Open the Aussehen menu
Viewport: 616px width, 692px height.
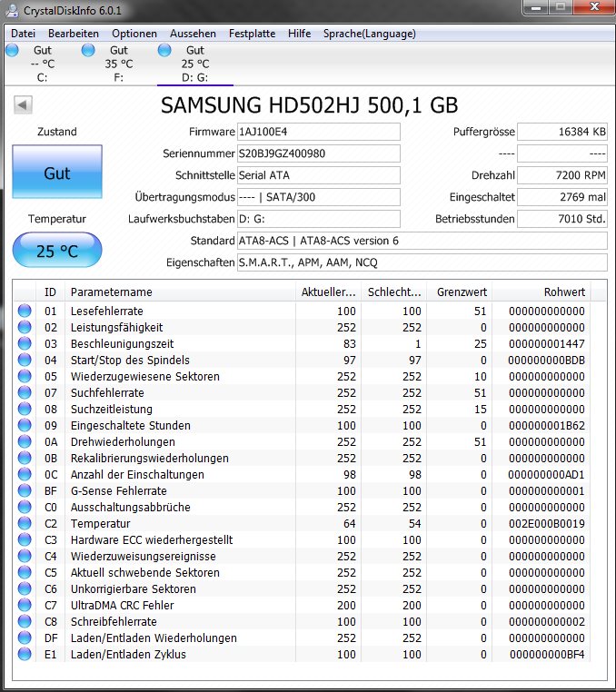[x=193, y=34]
